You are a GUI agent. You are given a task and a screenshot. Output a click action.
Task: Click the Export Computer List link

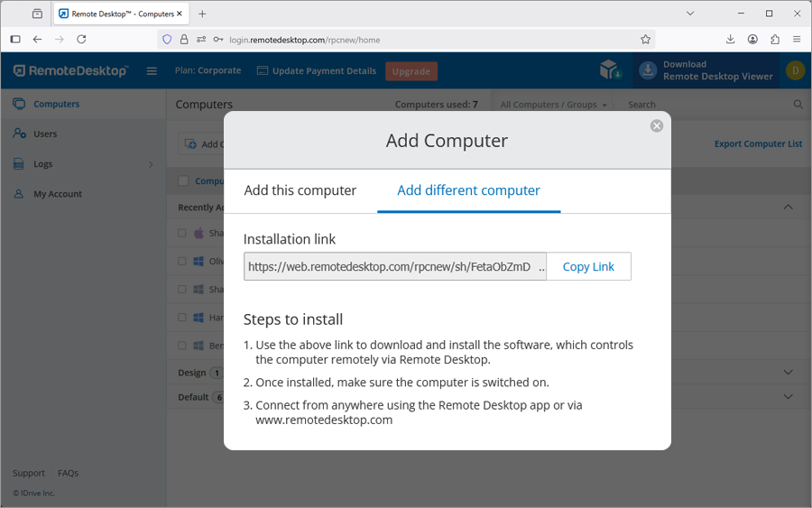tap(758, 144)
